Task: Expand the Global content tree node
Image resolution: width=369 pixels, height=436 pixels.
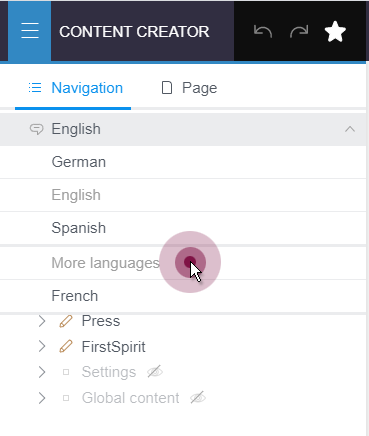Action: click(x=42, y=398)
